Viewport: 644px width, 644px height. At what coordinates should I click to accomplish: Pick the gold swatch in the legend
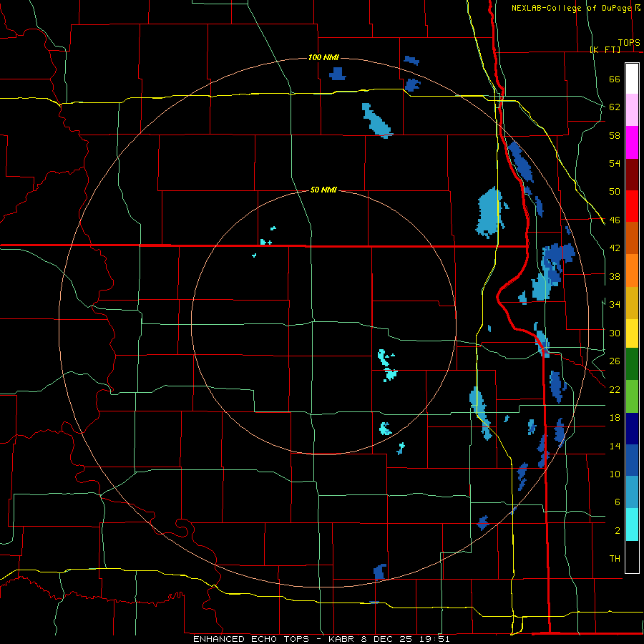(632, 303)
